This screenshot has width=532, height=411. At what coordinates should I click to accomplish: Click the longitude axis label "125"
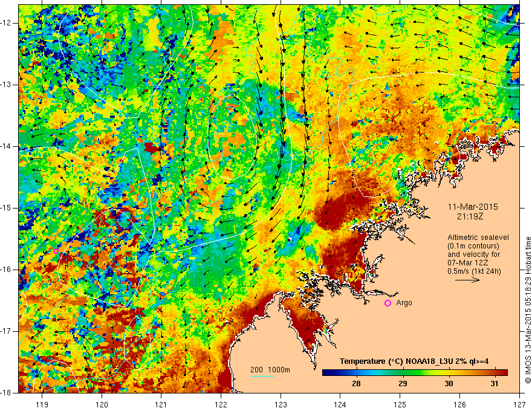(x=400, y=404)
